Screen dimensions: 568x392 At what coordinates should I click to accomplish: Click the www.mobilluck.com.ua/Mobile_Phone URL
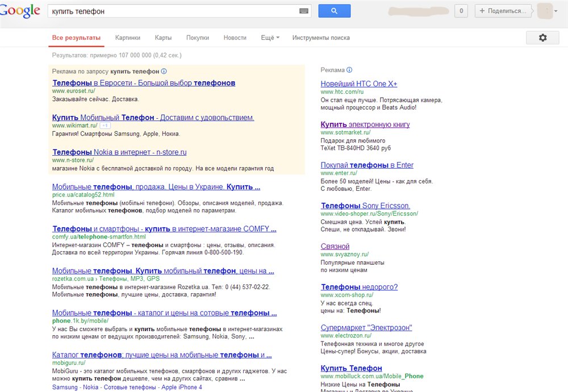(x=372, y=376)
